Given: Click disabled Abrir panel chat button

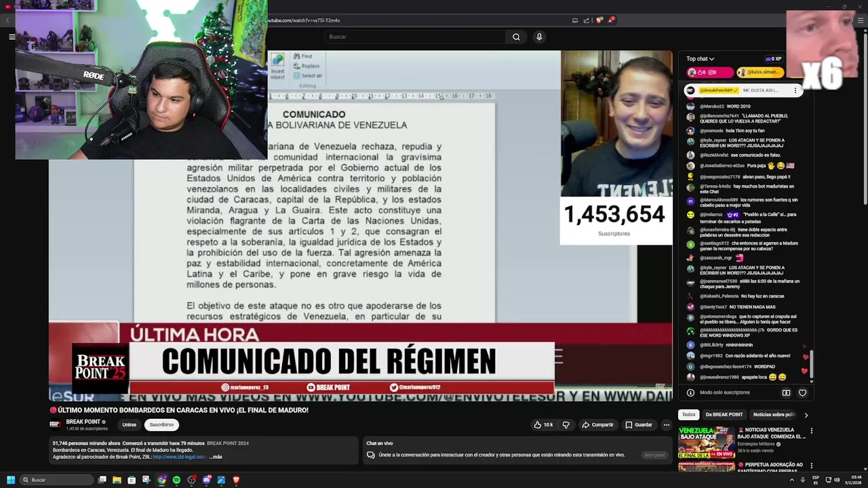Looking at the screenshot, I should coord(654,455).
